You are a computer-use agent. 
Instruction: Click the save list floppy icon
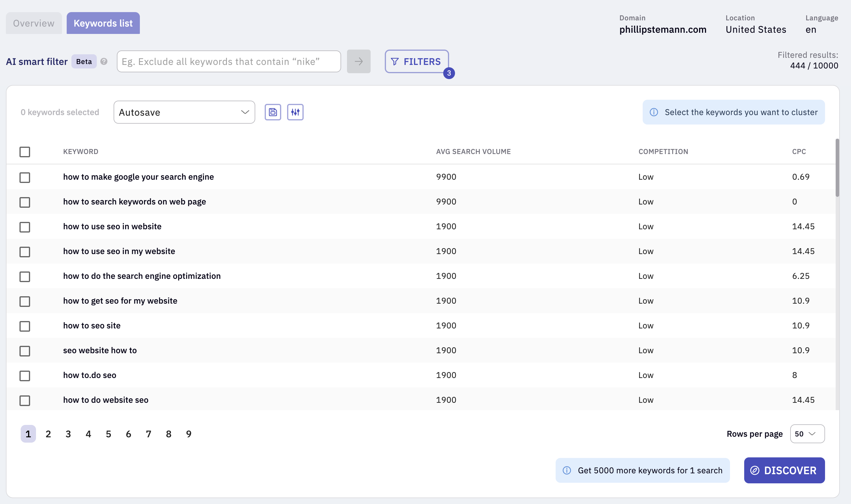coord(273,112)
